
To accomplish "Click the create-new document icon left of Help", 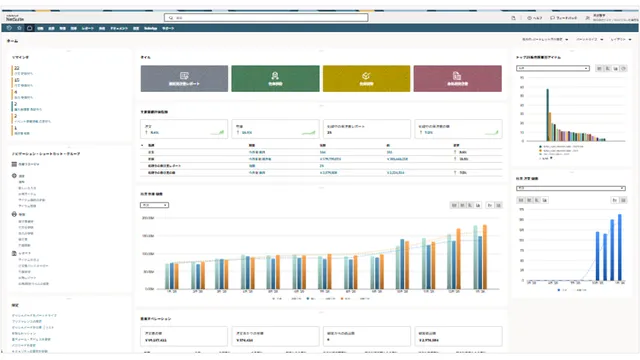I will [513, 18].
